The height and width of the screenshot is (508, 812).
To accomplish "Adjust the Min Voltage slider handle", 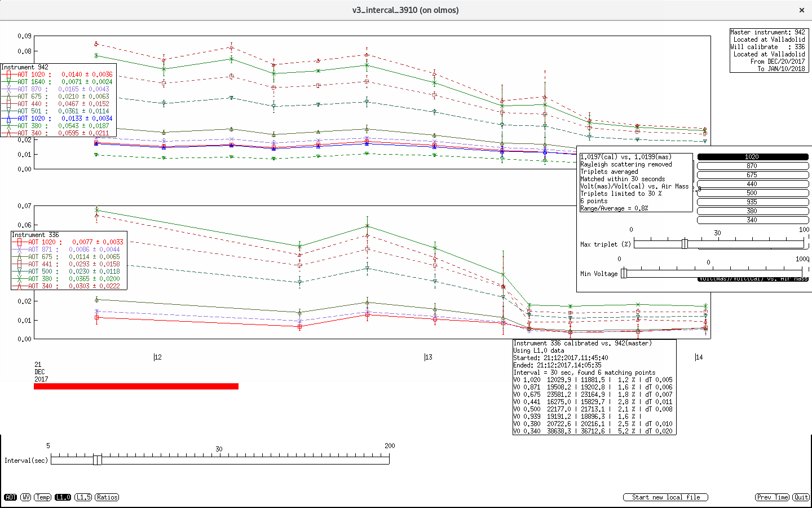I will click(x=624, y=273).
